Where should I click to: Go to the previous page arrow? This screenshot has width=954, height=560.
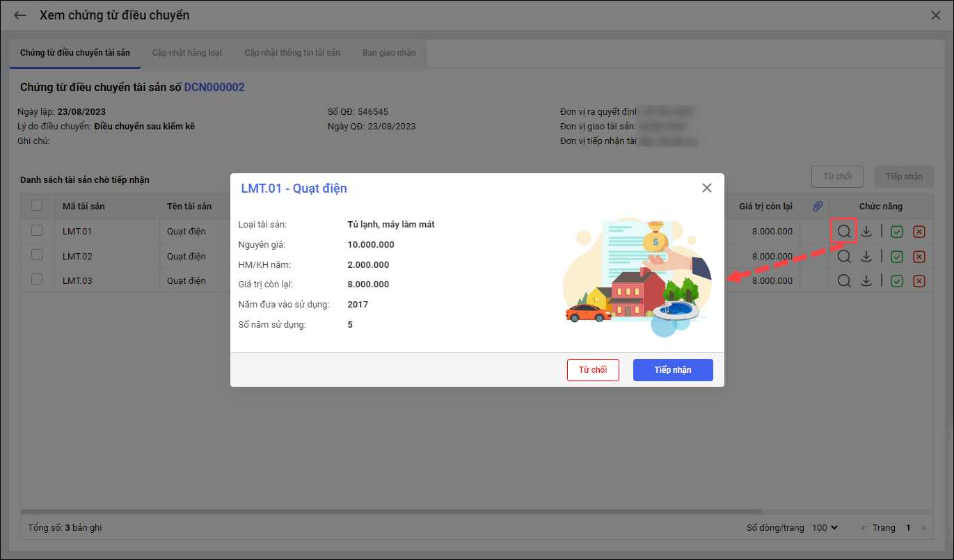[x=864, y=529]
